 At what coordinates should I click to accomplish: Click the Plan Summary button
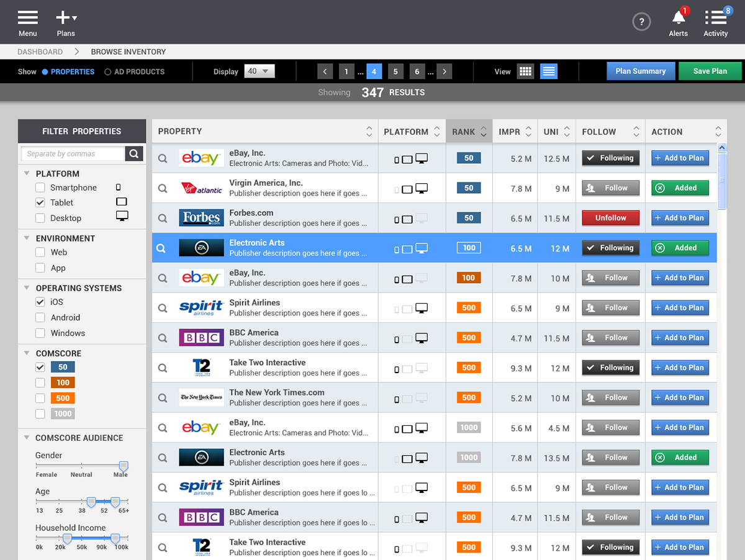(641, 71)
